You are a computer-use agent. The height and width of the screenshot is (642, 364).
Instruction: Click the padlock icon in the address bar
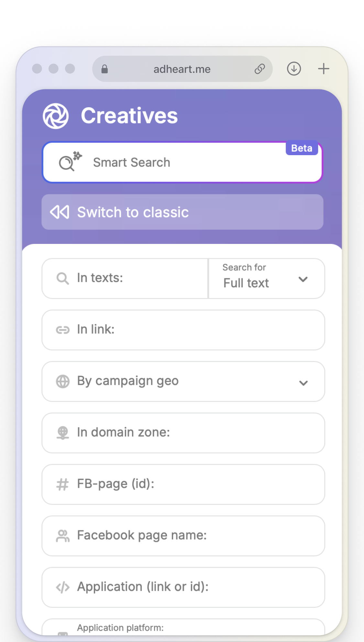105,69
